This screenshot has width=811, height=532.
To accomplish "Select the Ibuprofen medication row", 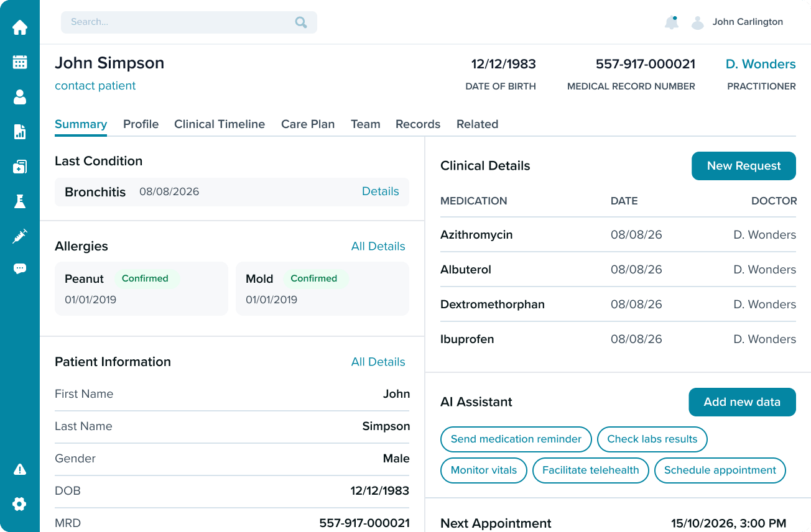I will tap(618, 339).
